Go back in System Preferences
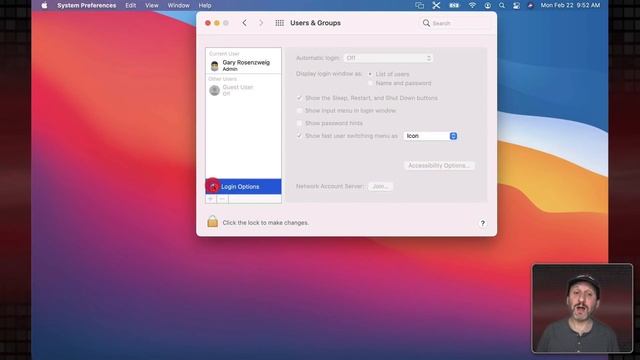This screenshot has width=640, height=360. tap(244, 23)
